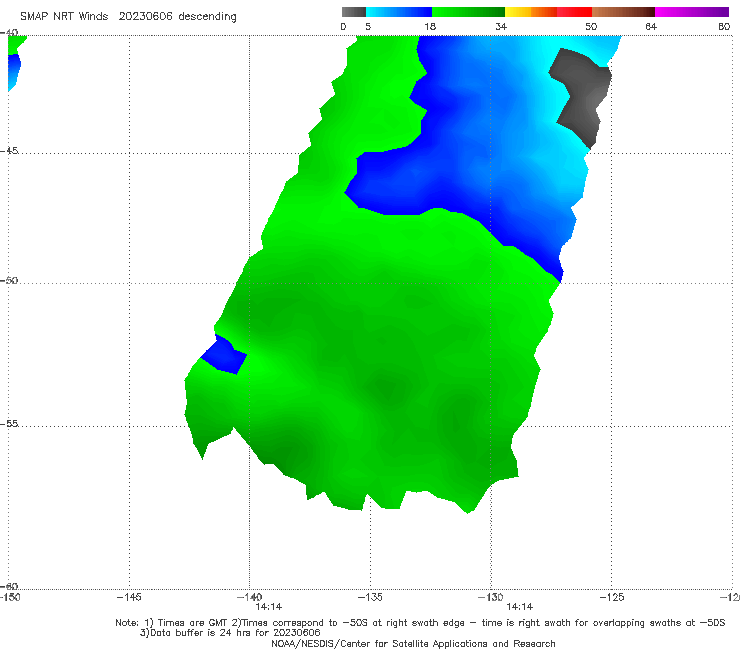The height and width of the screenshot is (650, 740).
Task: Click the title text 'SMAP NRT Winds 20230606 descending'
Action: [x=128, y=17]
